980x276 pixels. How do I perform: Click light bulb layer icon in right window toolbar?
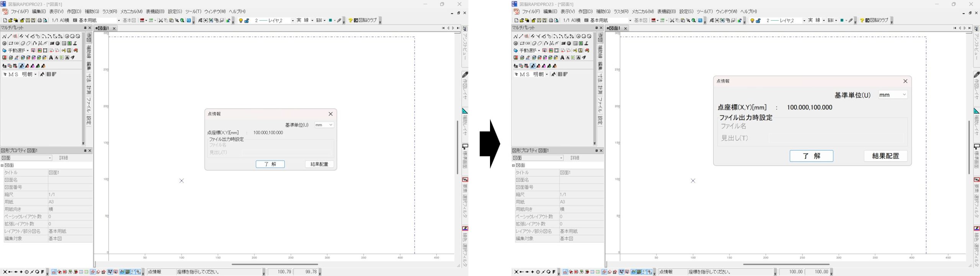point(752,21)
